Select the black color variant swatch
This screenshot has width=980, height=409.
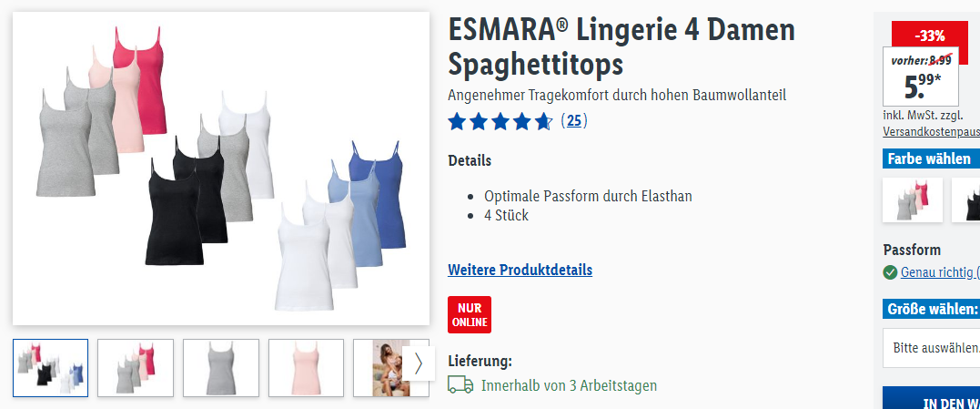(966, 199)
